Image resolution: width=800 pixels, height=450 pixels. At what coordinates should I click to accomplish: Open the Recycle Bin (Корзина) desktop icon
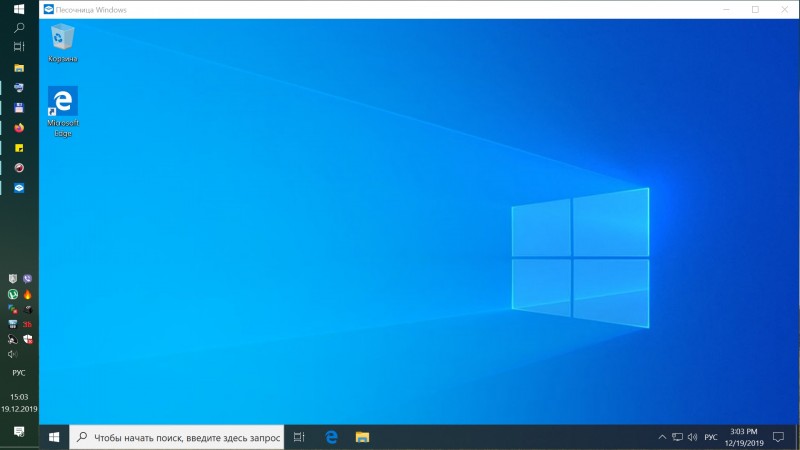coord(63,43)
